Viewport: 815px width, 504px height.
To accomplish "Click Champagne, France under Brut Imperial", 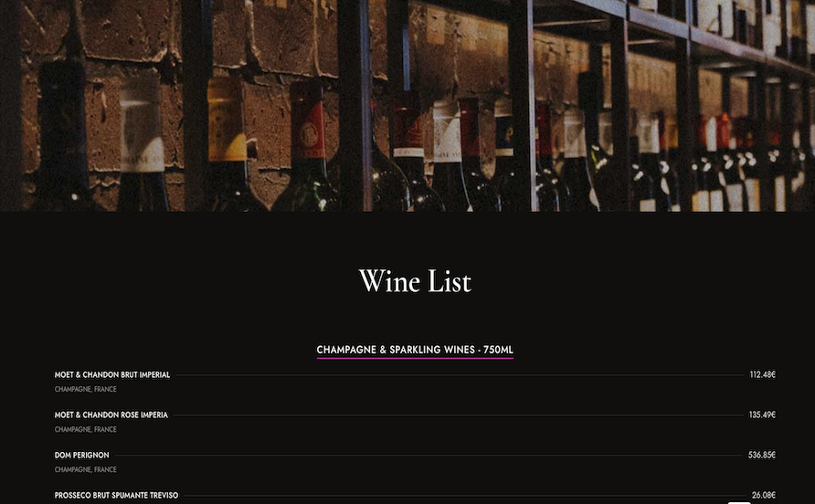I will point(85,389).
